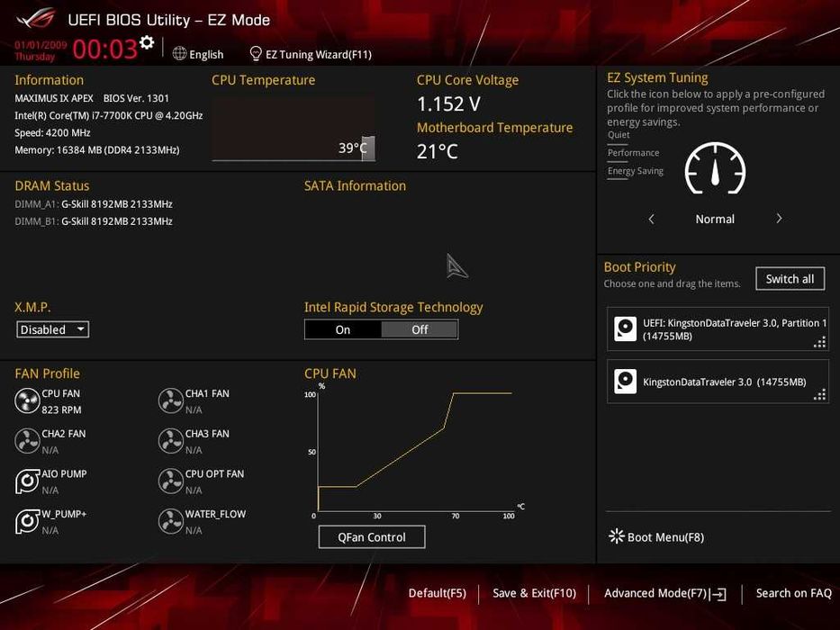Click the Advanced Mode exit arrow icon

718,594
